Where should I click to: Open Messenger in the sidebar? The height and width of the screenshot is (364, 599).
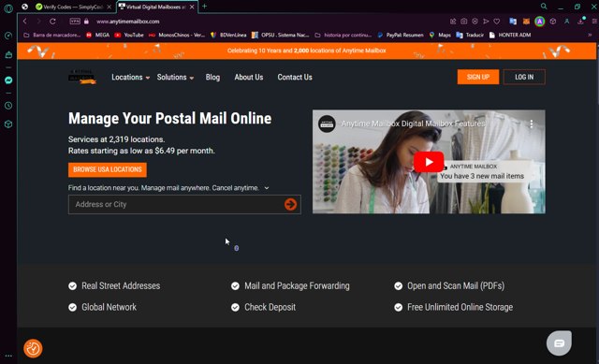point(8,80)
